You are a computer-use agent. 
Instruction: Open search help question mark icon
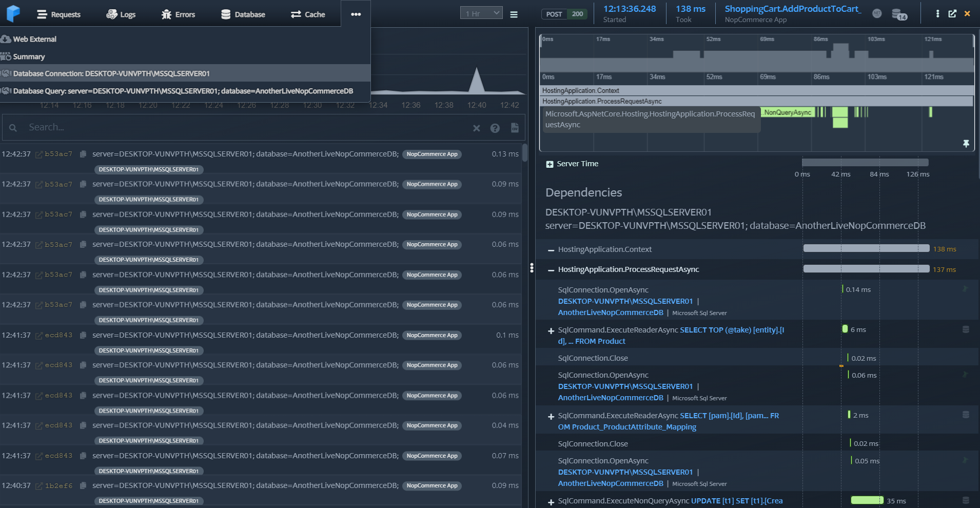click(x=495, y=128)
